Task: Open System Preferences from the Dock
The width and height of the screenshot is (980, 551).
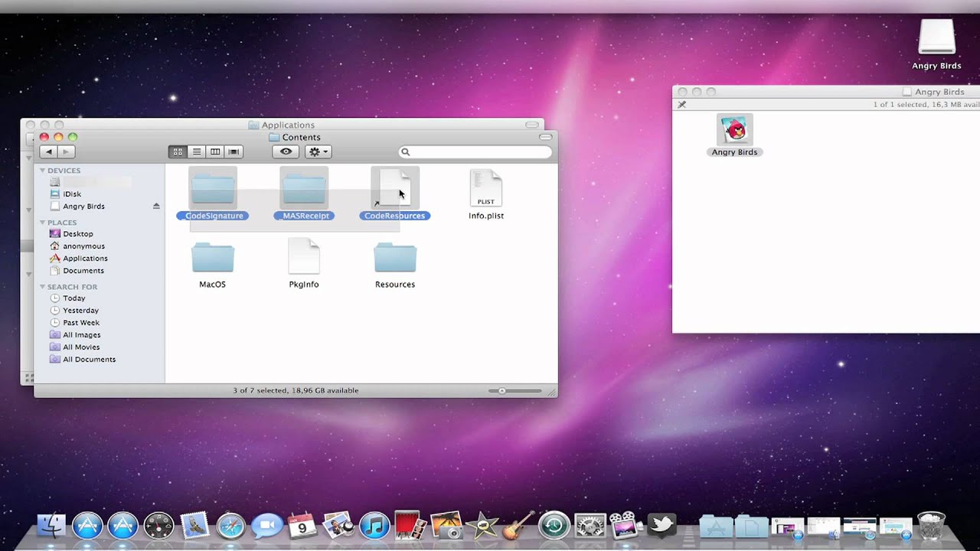Action: pos(590,526)
